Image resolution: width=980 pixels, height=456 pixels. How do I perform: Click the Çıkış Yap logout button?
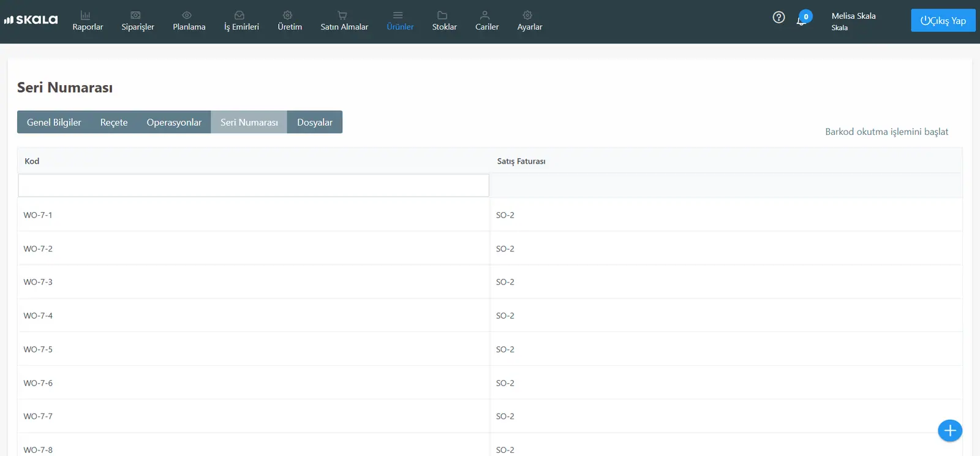943,20
